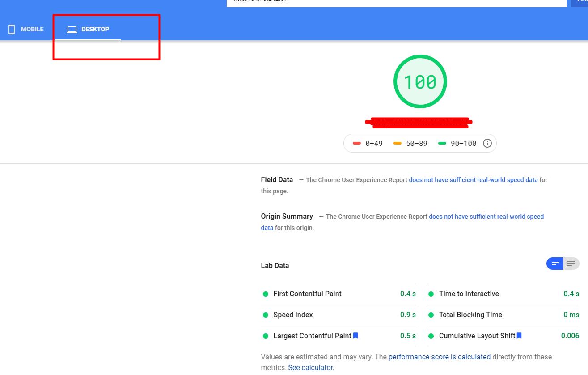The image size is (588, 375).
Task: Click green status dot for Time to Interactive
Action: (431, 294)
